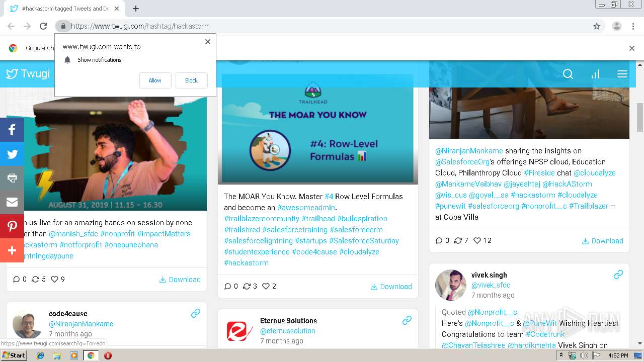Image resolution: width=644 pixels, height=362 pixels.
Task: Open Chrome three-dot menu
Action: (633, 26)
